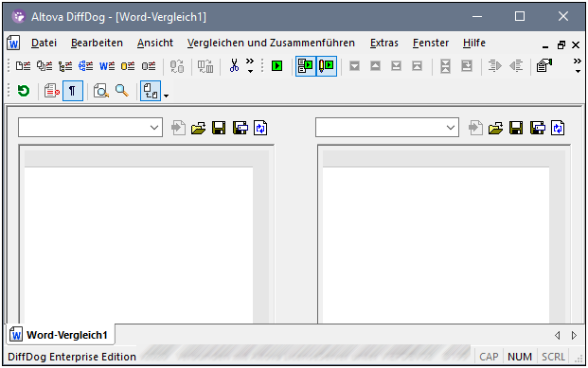This screenshot has height=368, width=588.
Task: Click left pane Save As icon
Action: click(240, 128)
